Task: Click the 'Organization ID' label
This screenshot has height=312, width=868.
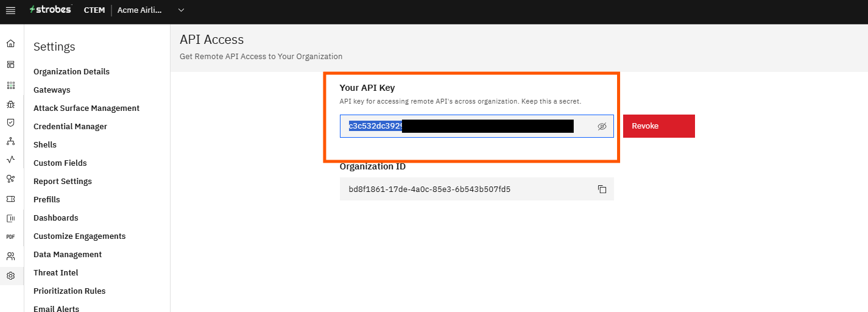Action: coord(373,166)
